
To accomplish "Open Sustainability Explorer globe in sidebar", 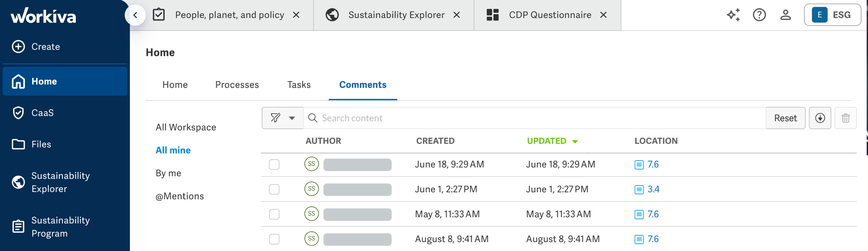I will [18, 182].
